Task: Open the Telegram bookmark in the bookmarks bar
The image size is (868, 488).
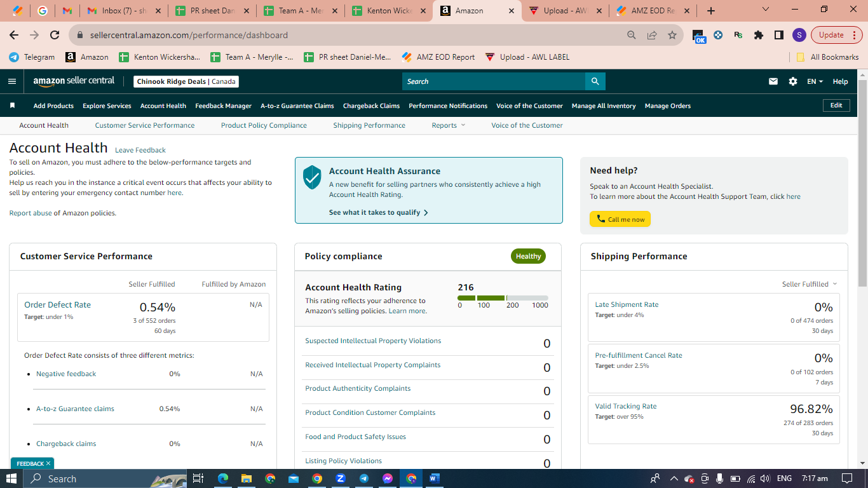Action: [x=32, y=57]
